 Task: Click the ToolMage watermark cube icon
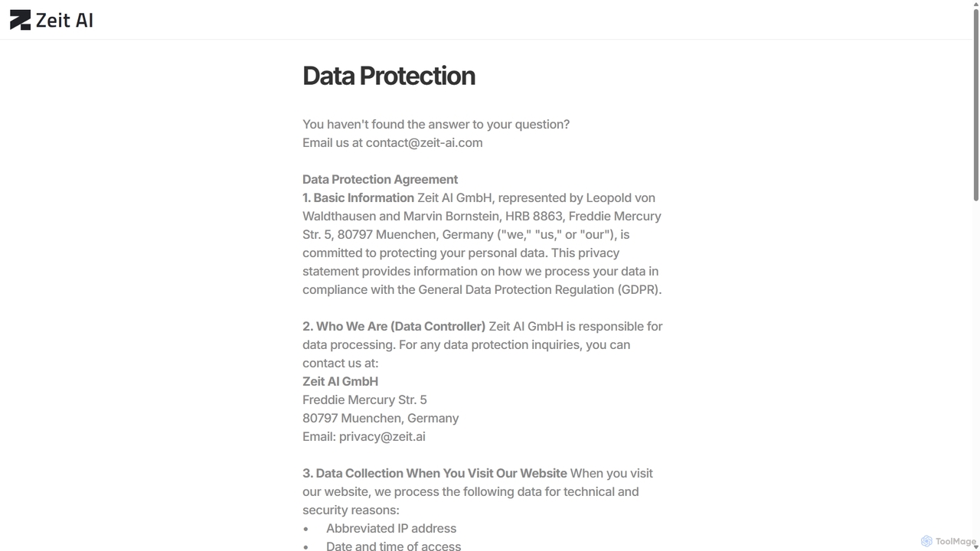click(x=926, y=541)
